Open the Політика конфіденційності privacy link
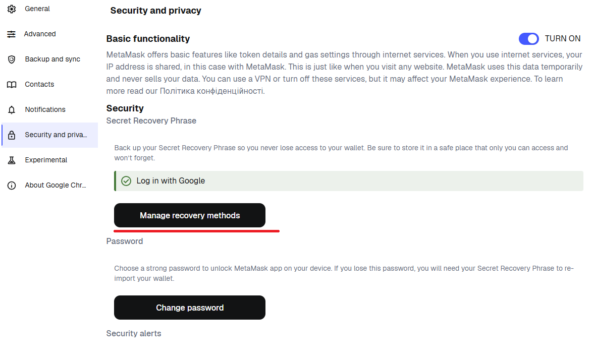Viewport: 592px width, 364px height. 212,91
